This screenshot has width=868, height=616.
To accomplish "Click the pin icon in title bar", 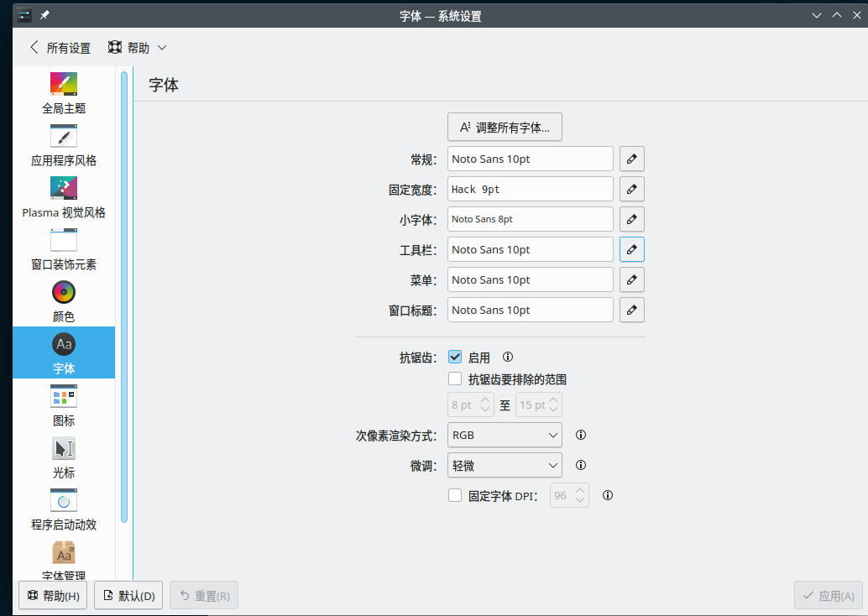I will point(44,15).
